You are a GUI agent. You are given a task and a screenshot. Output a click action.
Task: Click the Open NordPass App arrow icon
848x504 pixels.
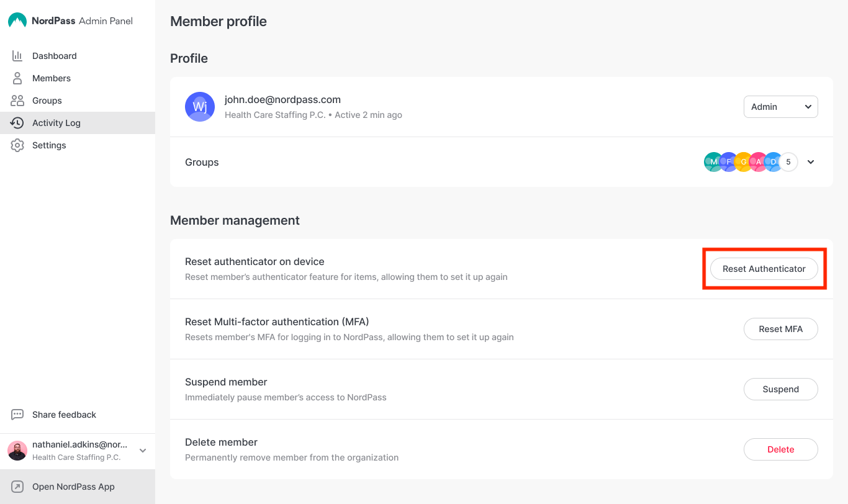(17, 487)
